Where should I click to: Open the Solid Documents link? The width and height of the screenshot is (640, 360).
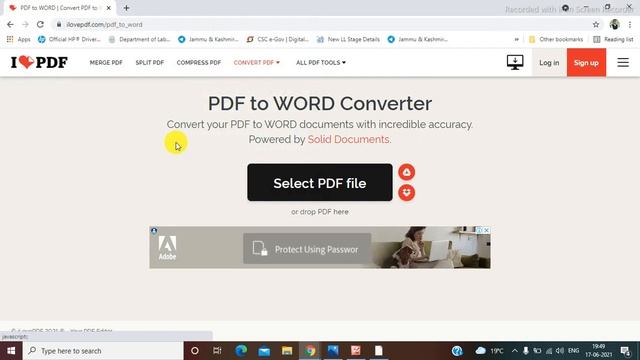tap(348, 139)
